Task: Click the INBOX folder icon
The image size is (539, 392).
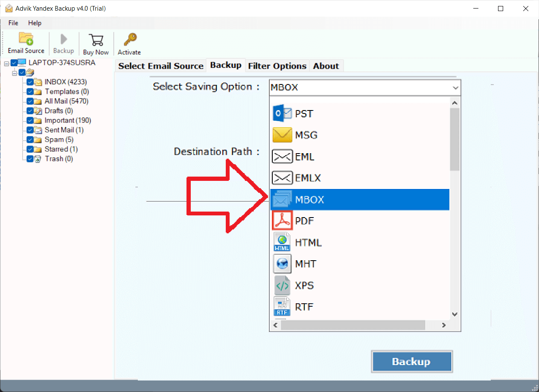Action: tap(38, 82)
